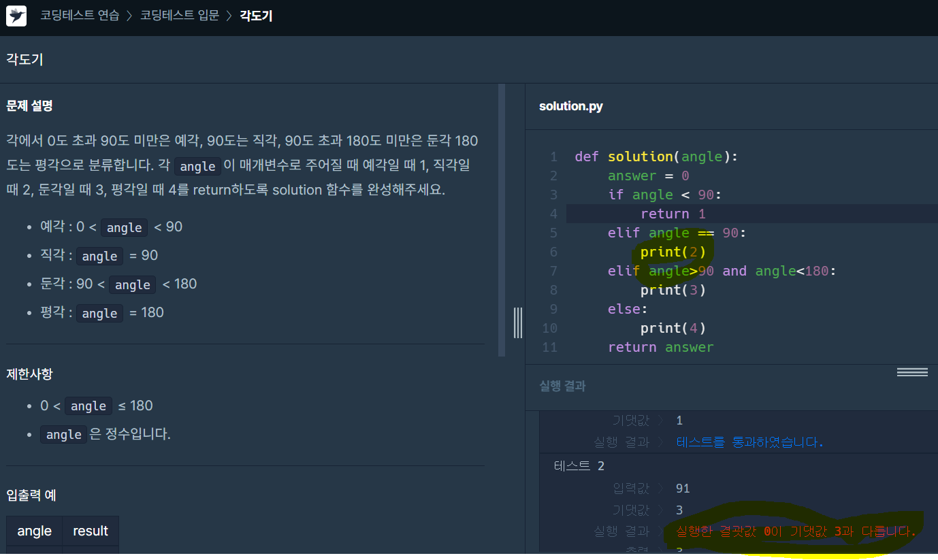The height and width of the screenshot is (560, 938).
Task: Click the Programmers bird logo icon
Action: (16, 16)
